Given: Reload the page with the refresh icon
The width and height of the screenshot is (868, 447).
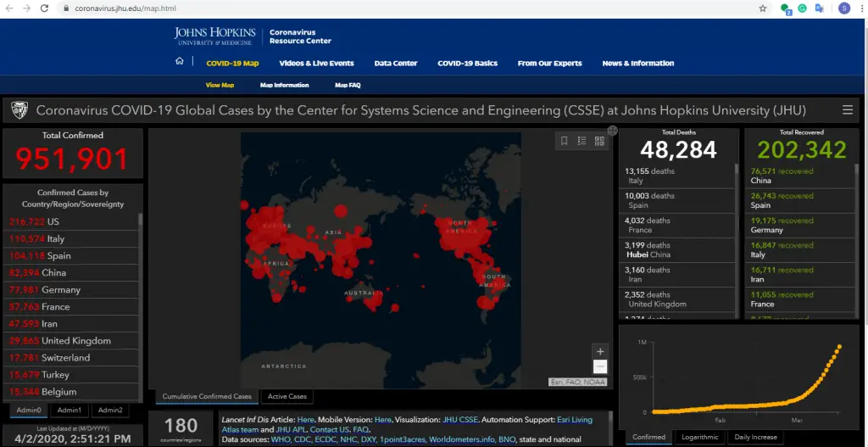Looking at the screenshot, I should (x=45, y=8).
